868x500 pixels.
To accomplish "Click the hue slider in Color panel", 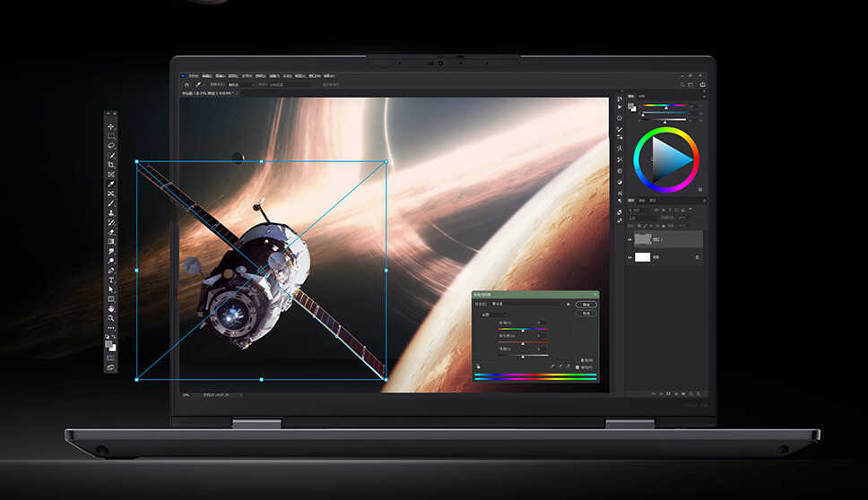I will tap(664, 105).
